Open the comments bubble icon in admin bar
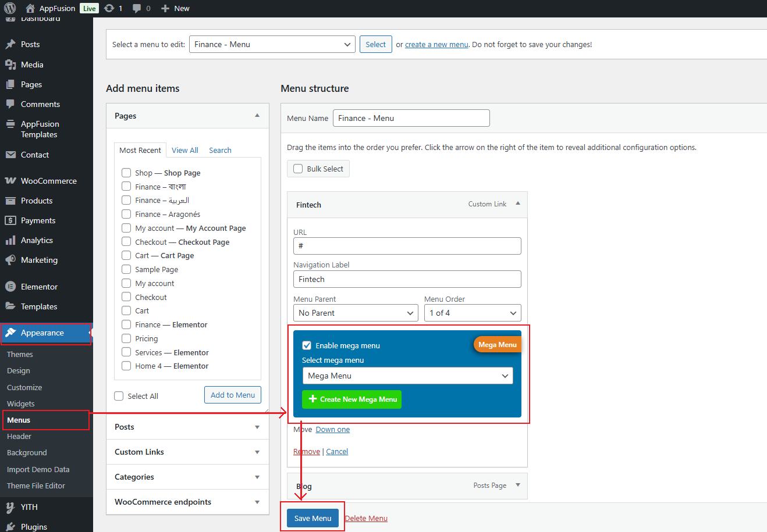767x532 pixels. tap(137, 8)
